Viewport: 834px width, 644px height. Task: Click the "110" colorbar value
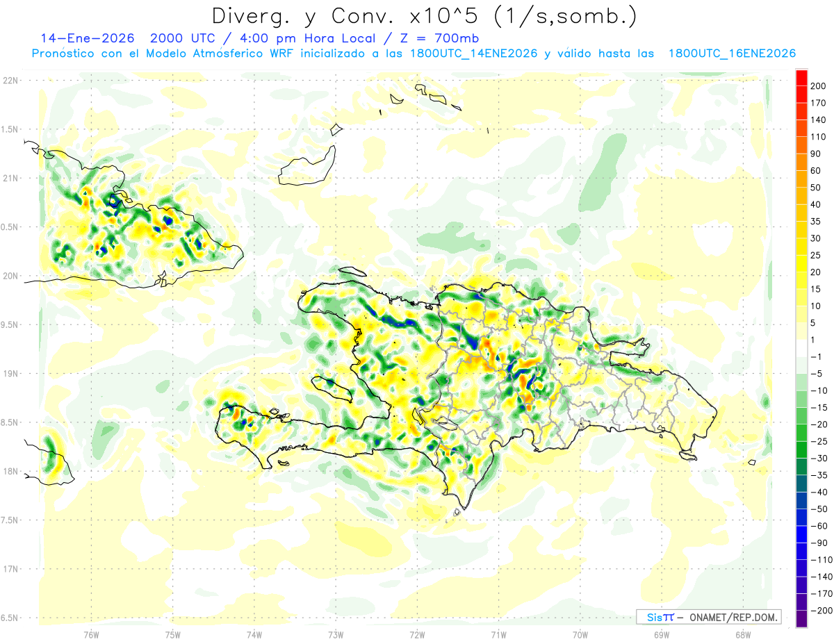tap(819, 137)
